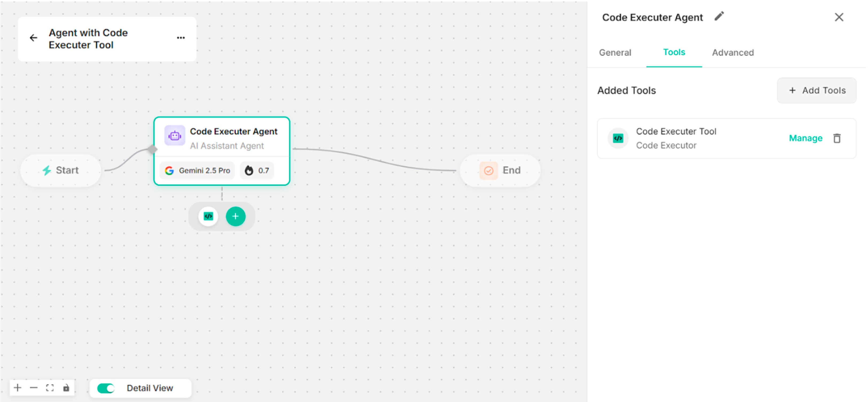868x402 pixels.
Task: Select the Start node lightning icon
Action: 47,170
